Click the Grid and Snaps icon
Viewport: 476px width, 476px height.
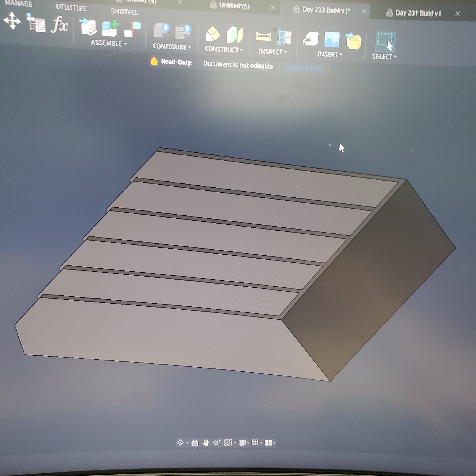click(x=255, y=442)
